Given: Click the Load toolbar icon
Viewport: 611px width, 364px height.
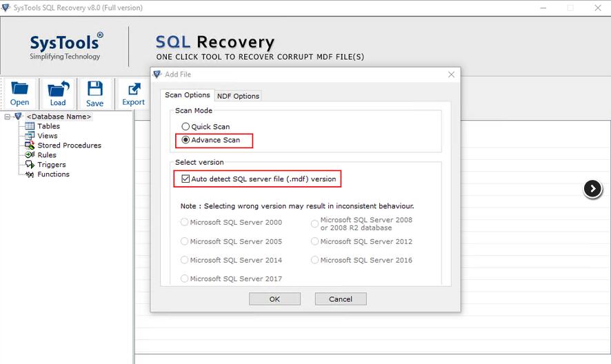Looking at the screenshot, I should (58, 88).
